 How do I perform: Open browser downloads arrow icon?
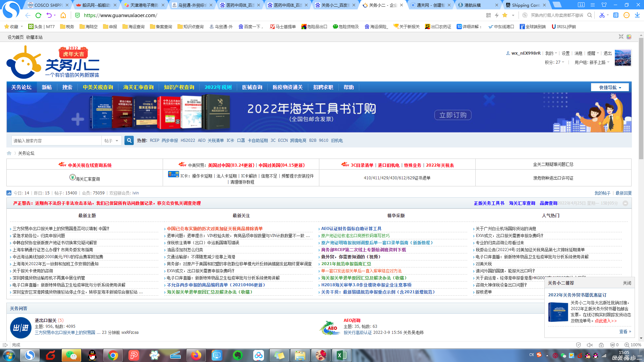[x=637, y=15]
